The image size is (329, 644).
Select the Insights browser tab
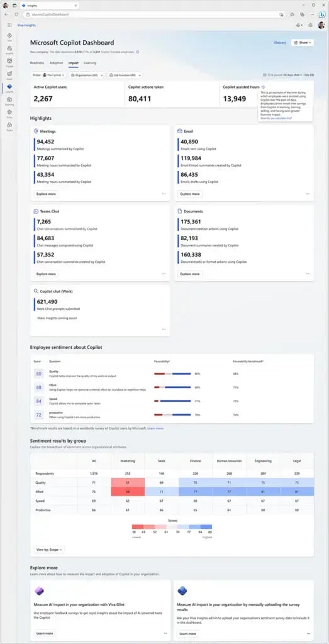click(49, 5)
